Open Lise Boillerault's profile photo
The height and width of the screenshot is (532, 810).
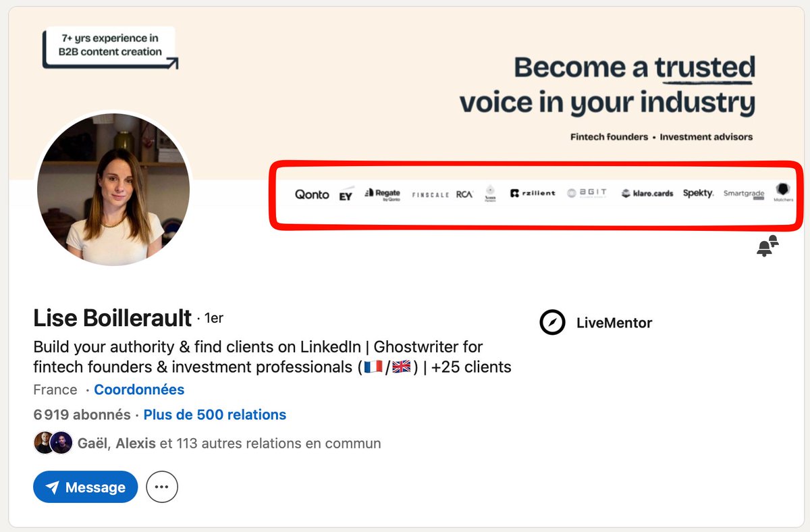113,189
